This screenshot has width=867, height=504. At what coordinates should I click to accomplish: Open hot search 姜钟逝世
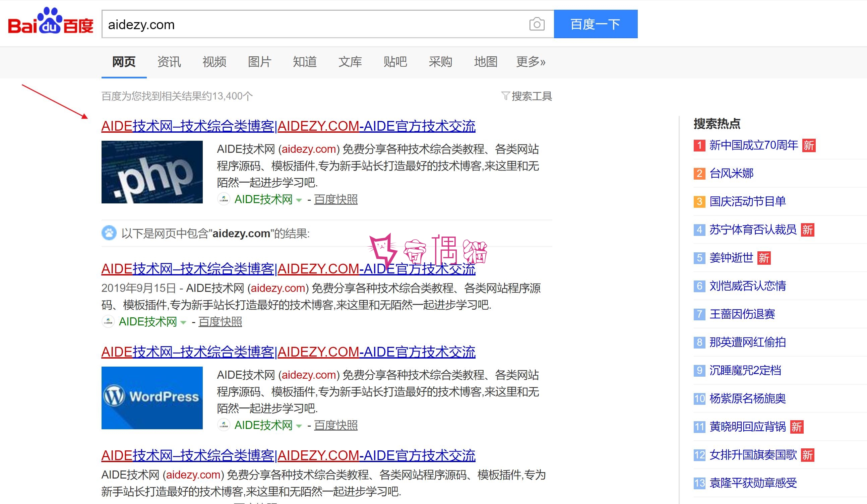[732, 258]
